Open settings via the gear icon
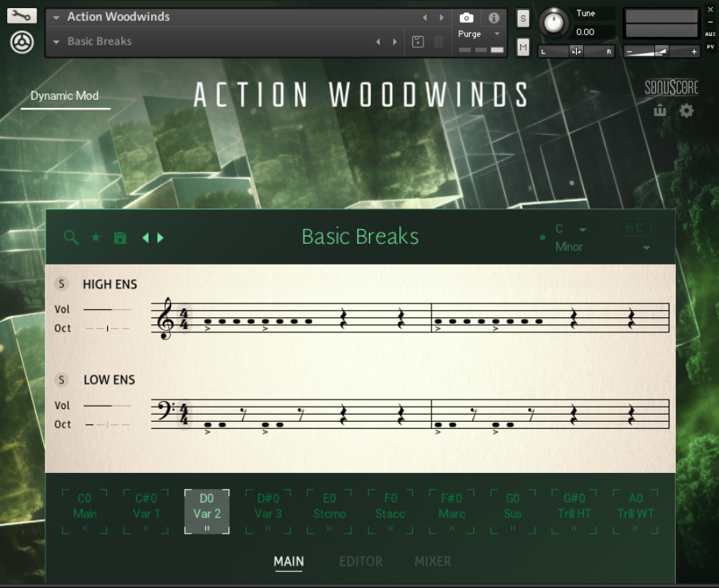This screenshot has height=588, width=719. point(685,111)
